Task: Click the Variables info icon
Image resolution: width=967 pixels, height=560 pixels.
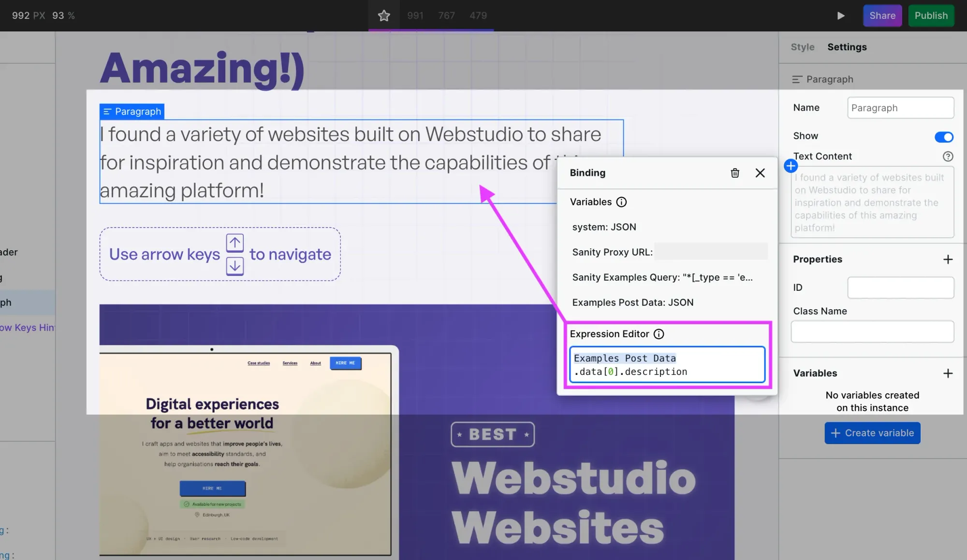Action: pyautogui.click(x=621, y=202)
